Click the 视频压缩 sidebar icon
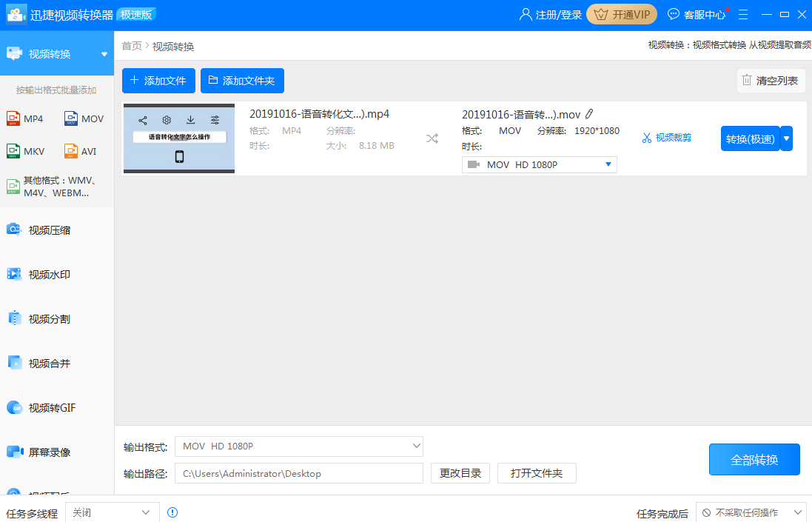The width and height of the screenshot is (812, 522). coord(14,230)
